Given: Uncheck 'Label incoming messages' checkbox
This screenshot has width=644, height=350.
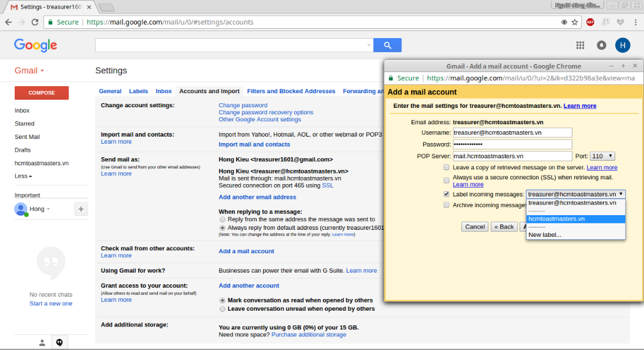Looking at the screenshot, I should [446, 194].
